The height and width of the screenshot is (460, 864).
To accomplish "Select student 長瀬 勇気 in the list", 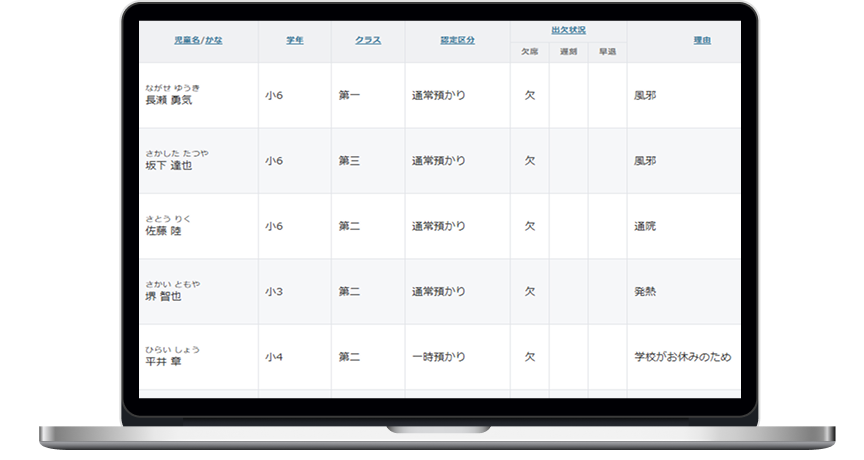I will pos(167,100).
